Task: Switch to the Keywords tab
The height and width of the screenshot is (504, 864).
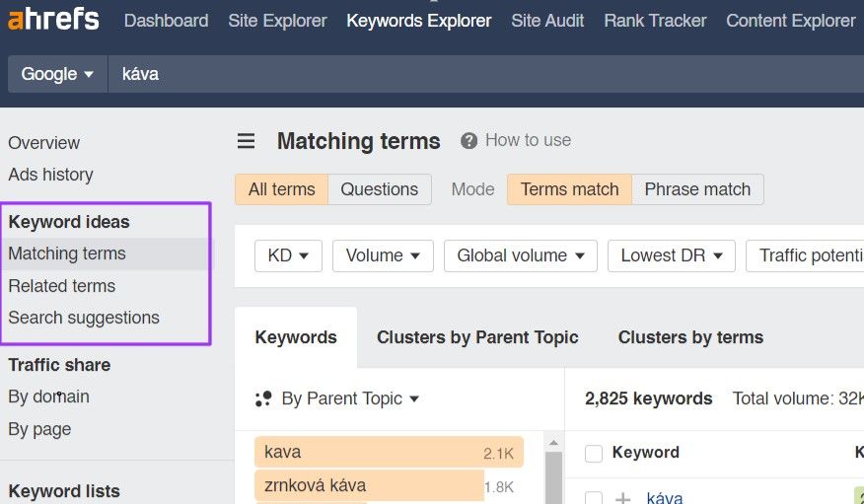Action: pyautogui.click(x=296, y=337)
